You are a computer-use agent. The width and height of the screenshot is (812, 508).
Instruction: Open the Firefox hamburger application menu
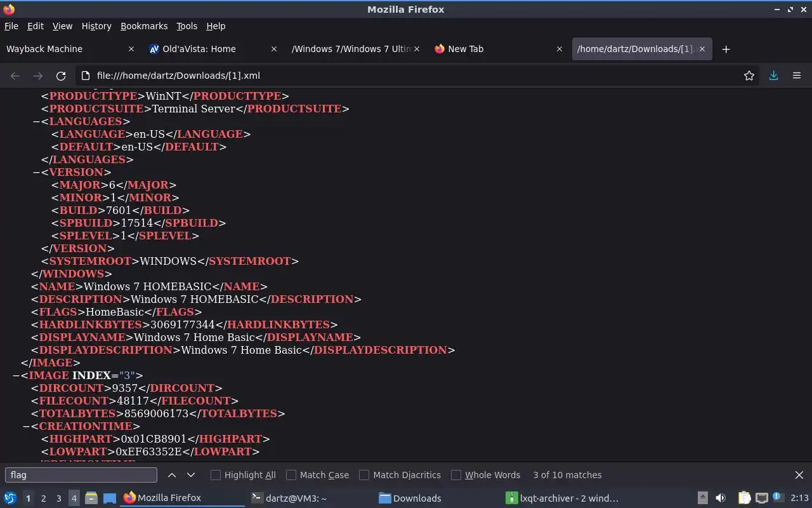[x=797, y=76]
